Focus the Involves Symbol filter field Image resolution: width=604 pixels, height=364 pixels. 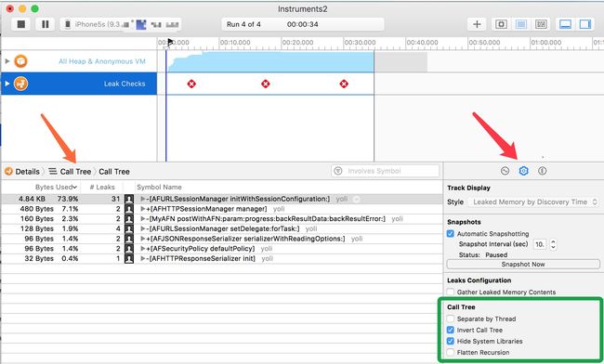tap(386, 171)
